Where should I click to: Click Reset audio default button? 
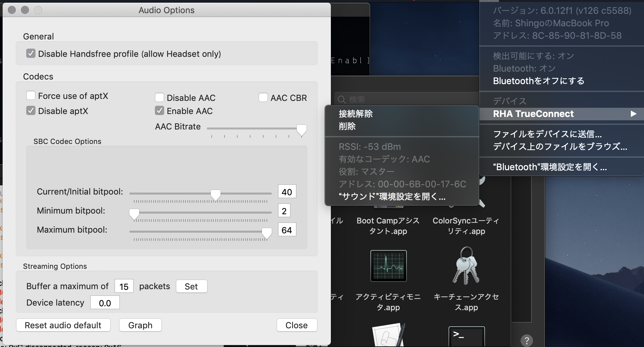pos(63,325)
